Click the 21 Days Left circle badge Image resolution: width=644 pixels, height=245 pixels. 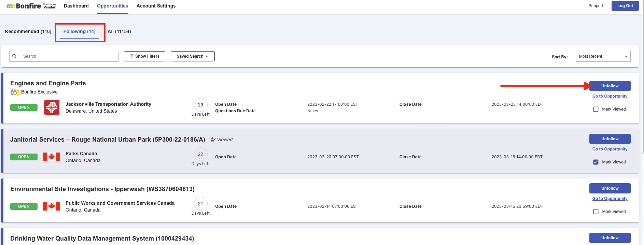point(201,204)
